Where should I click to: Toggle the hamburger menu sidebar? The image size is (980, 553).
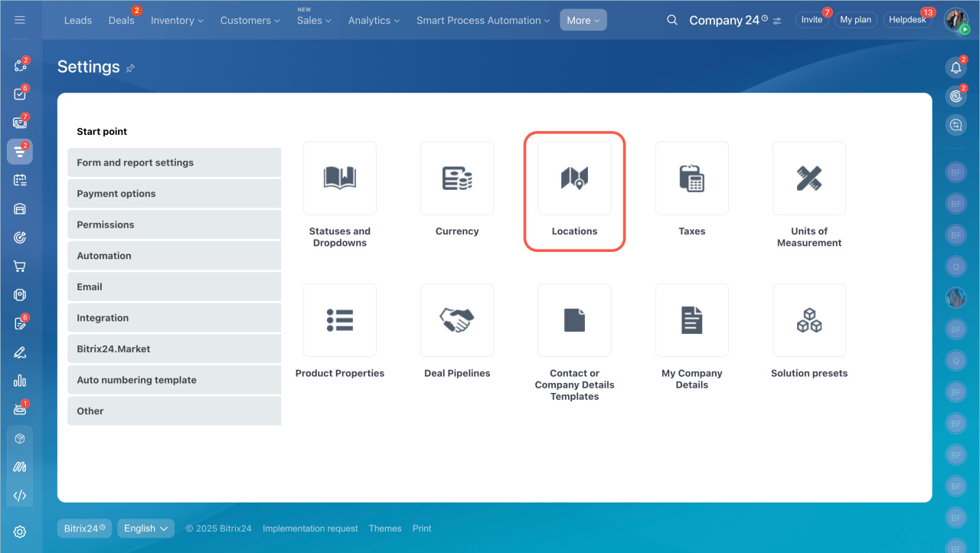[20, 20]
